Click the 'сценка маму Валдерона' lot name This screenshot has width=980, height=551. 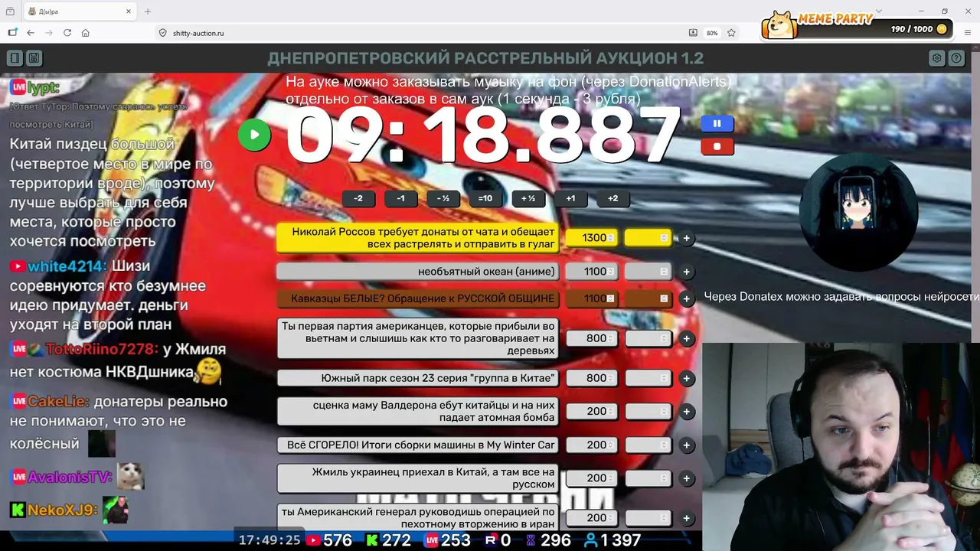(x=418, y=411)
